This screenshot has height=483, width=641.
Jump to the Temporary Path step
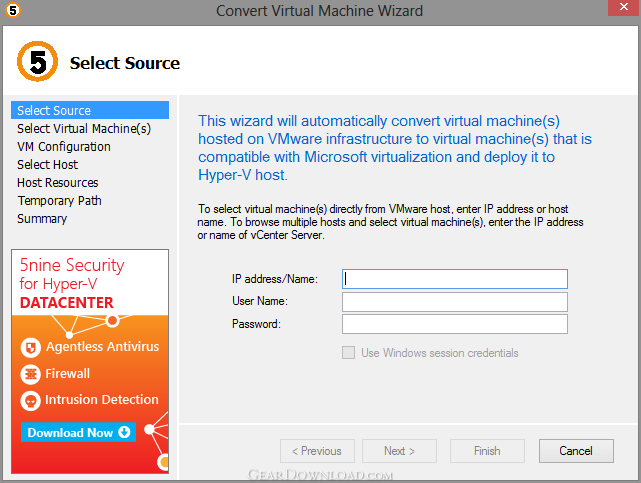pyautogui.click(x=59, y=201)
